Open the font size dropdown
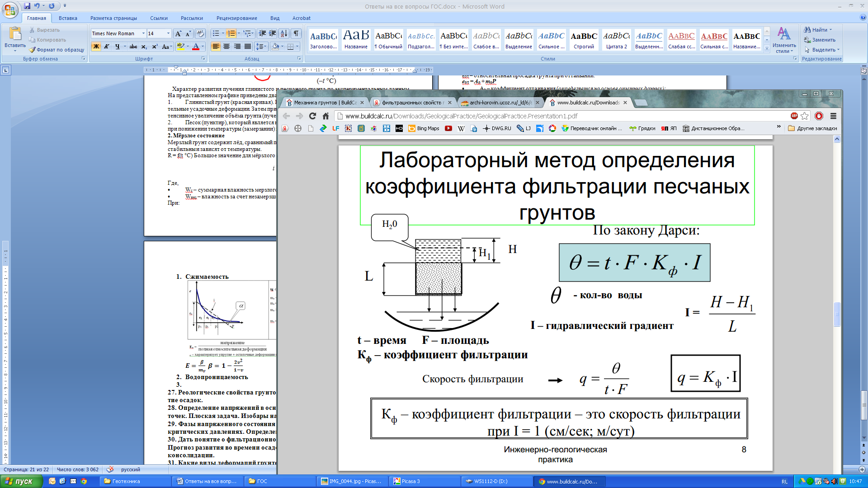The image size is (868, 488). point(168,33)
